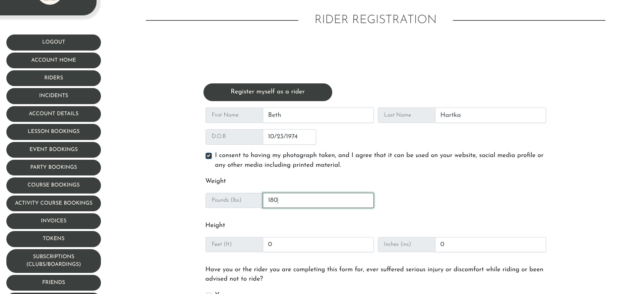This screenshot has width=644, height=294.
Task: Open Event Bookings page
Action: [54, 150]
